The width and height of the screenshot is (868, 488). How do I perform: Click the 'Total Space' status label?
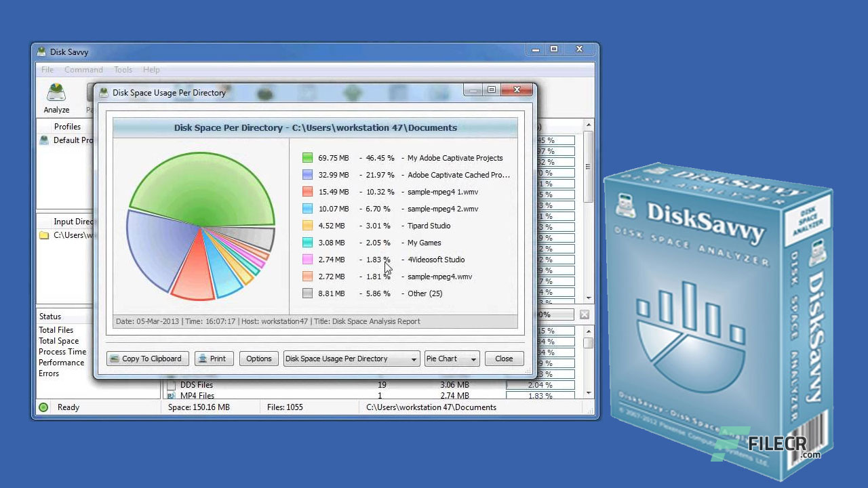tap(59, 341)
